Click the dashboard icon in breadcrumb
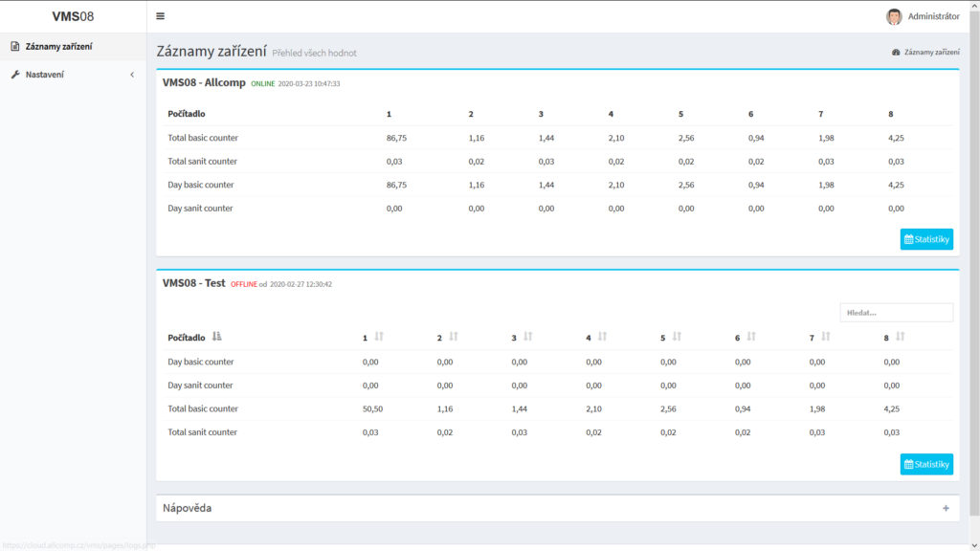980x551 pixels. click(896, 53)
